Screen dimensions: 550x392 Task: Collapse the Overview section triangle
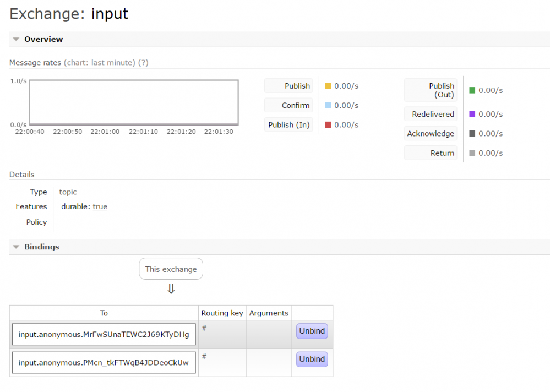coord(16,40)
